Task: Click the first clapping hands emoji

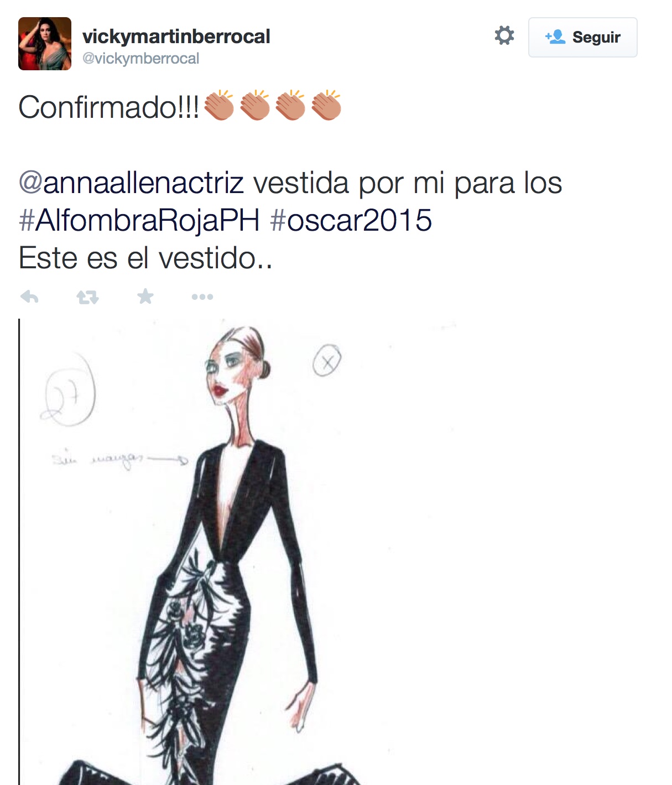Action: (x=220, y=105)
